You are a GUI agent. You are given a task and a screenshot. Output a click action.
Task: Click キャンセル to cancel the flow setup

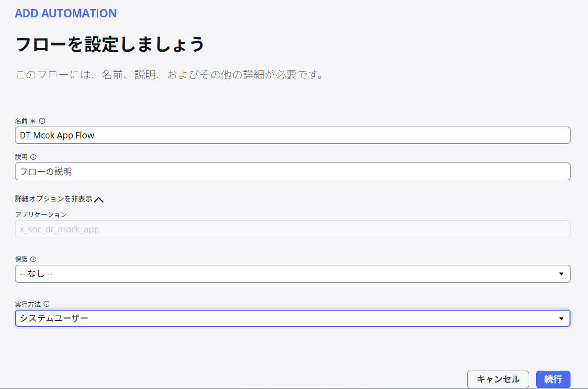[498, 379]
